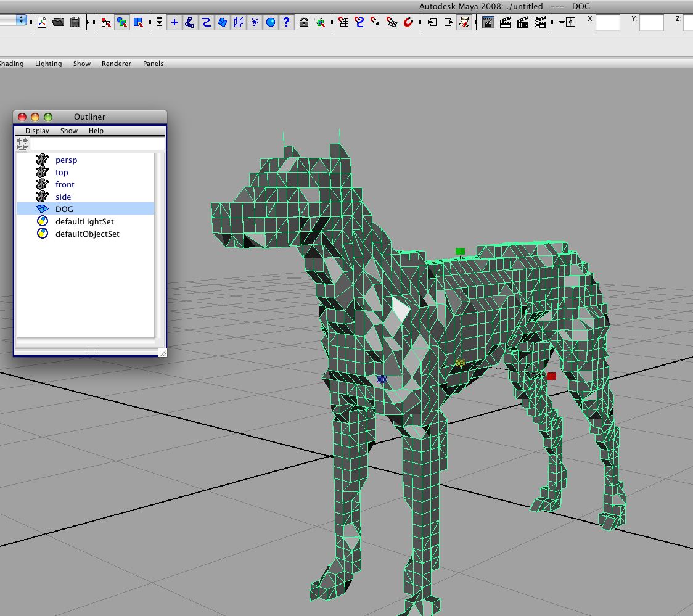Click the yellow center manipulator handle
Screen dimensions: 693x616
[x=460, y=363]
